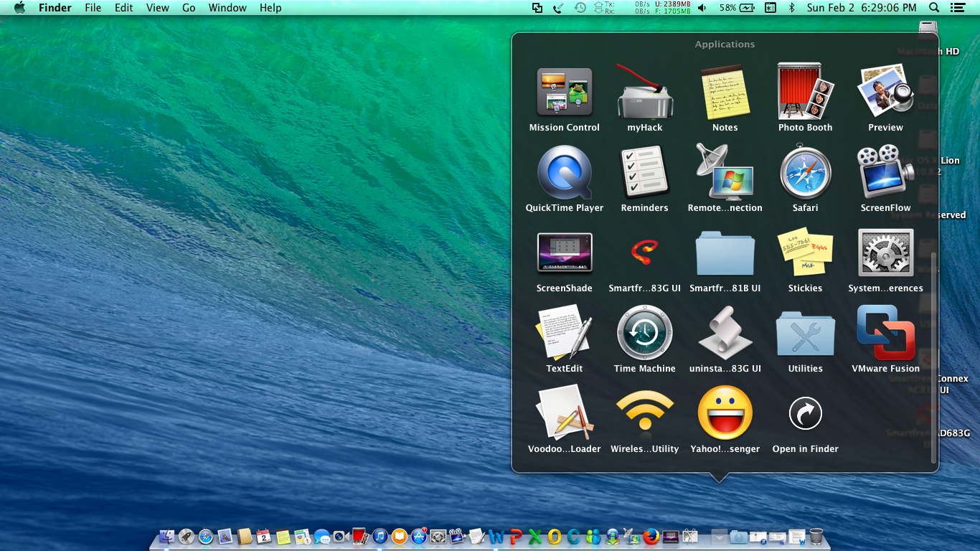The image size is (980, 551).
Task: Click the Applications stack icon in the Dock
Action: tap(719, 537)
